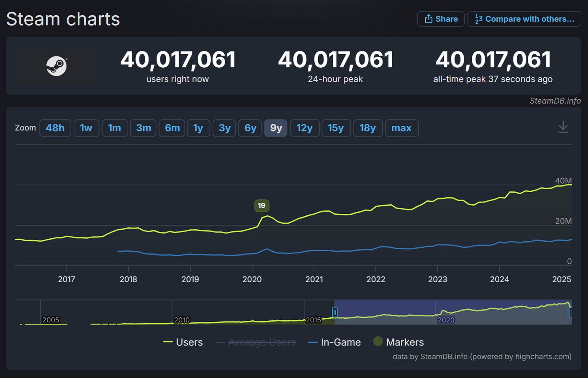
Task: Click the data by SteamDB.info highcharts credit
Action: click(x=482, y=357)
